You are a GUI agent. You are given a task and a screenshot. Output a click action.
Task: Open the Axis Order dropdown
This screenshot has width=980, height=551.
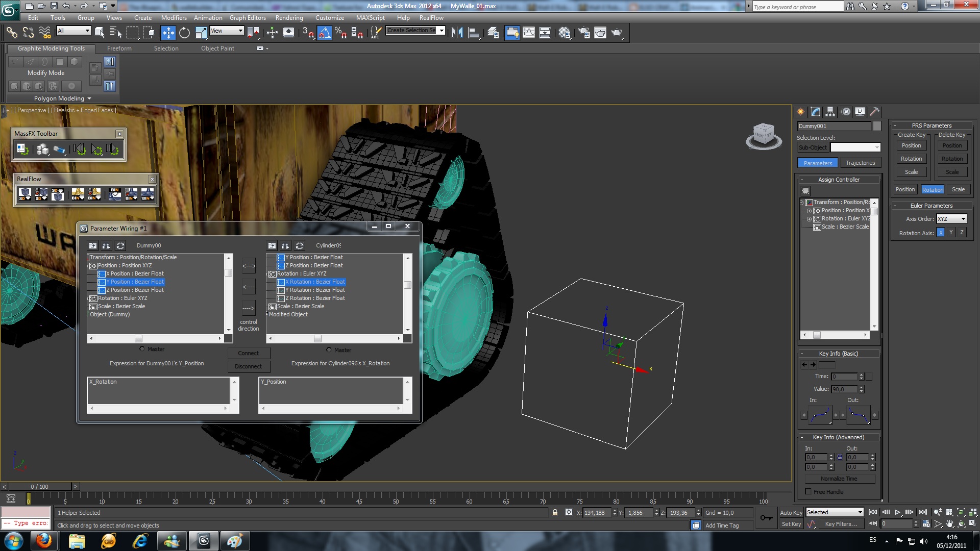[951, 219]
